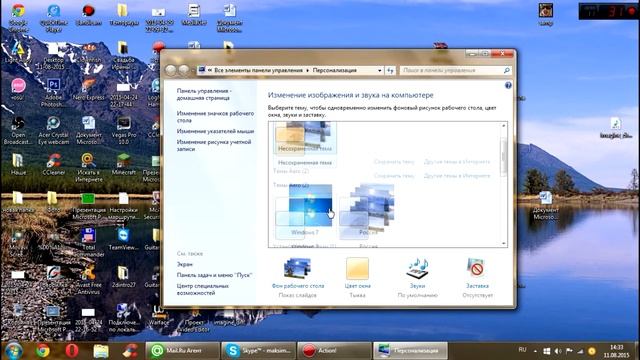Click the volume speaker tray icon

[558, 351]
